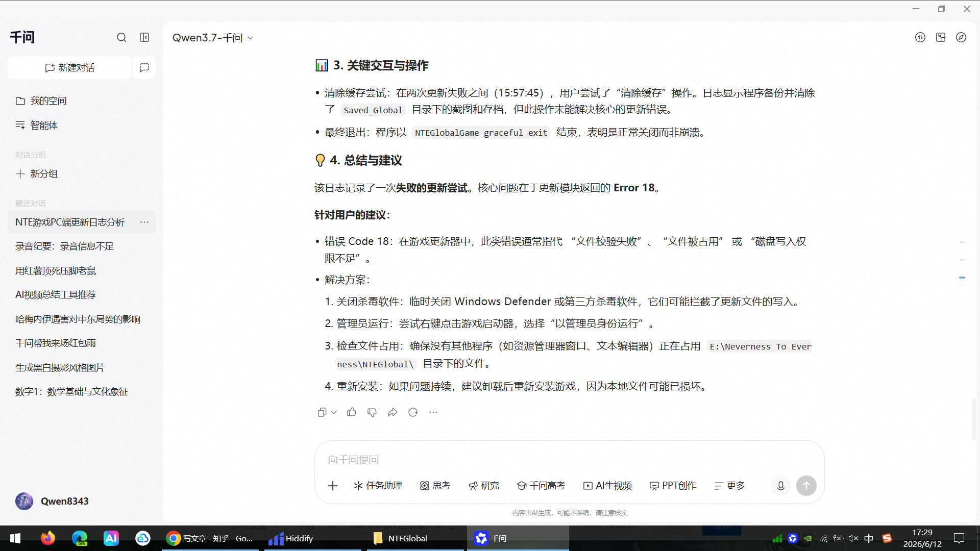
Task: Open more response actions ellipsis
Action: (x=433, y=412)
